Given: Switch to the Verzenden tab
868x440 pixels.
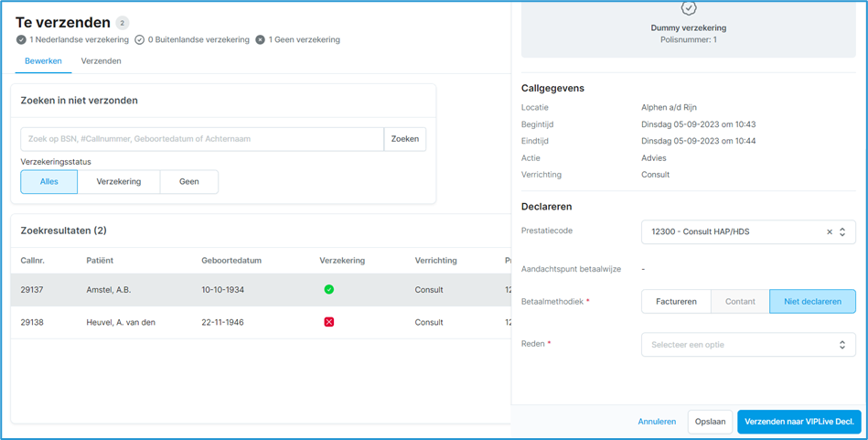Looking at the screenshot, I should 101,61.
